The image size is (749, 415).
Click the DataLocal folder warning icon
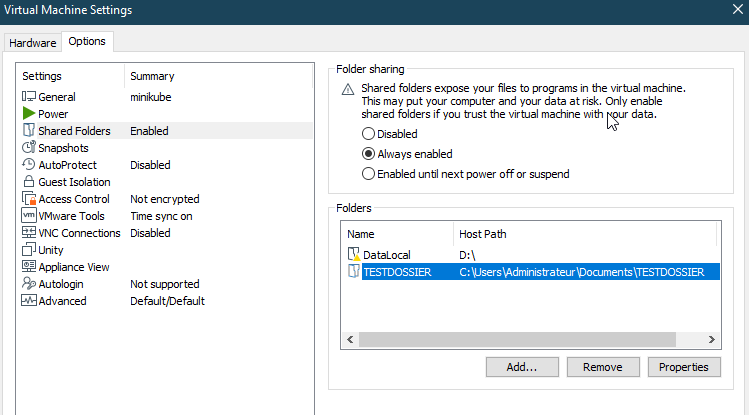point(354,254)
